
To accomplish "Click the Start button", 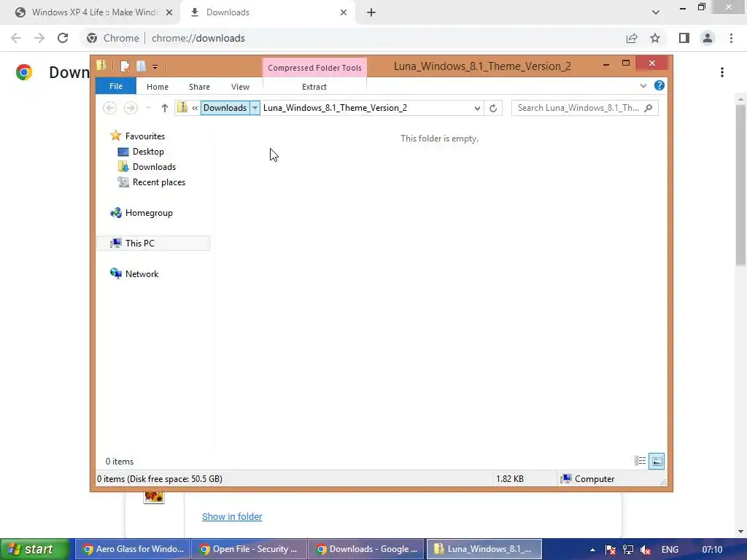I will click(35, 549).
